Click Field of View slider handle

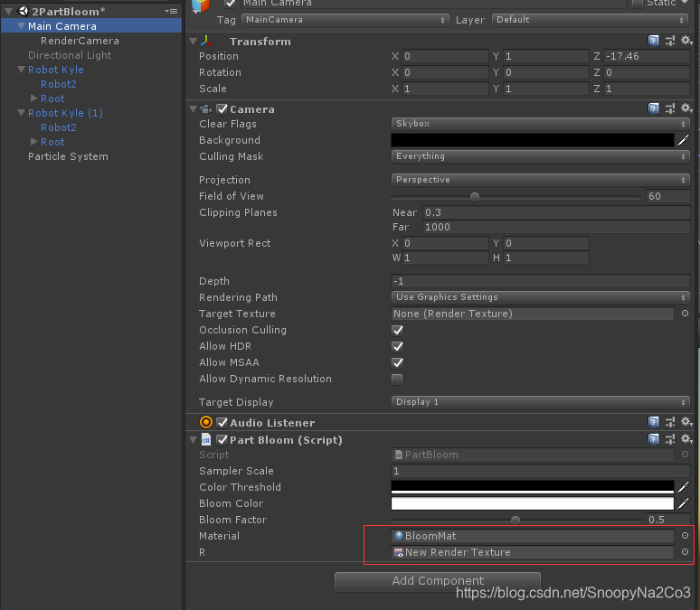coord(475,197)
